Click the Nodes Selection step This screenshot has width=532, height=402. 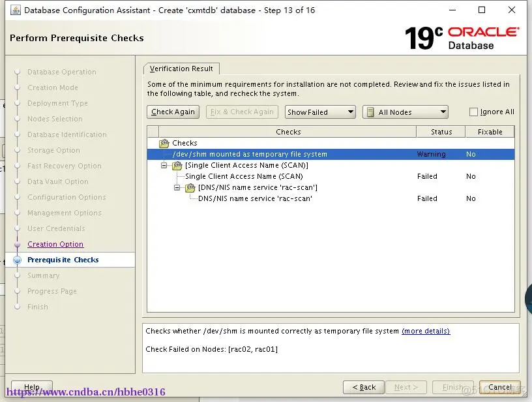point(55,119)
